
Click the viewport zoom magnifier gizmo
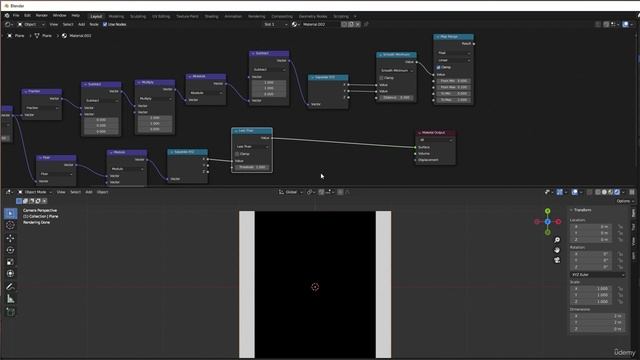click(x=557, y=240)
